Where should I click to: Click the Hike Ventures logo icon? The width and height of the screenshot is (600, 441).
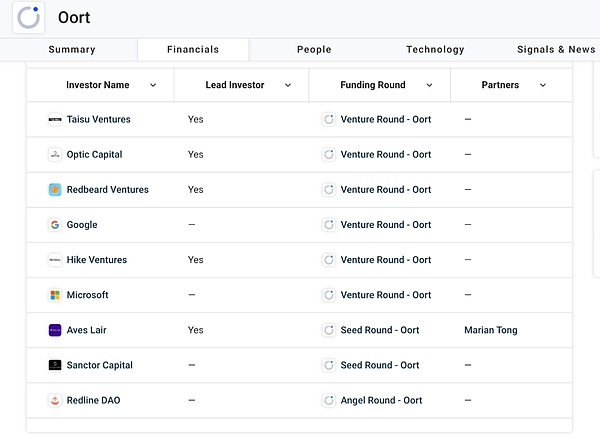55,260
